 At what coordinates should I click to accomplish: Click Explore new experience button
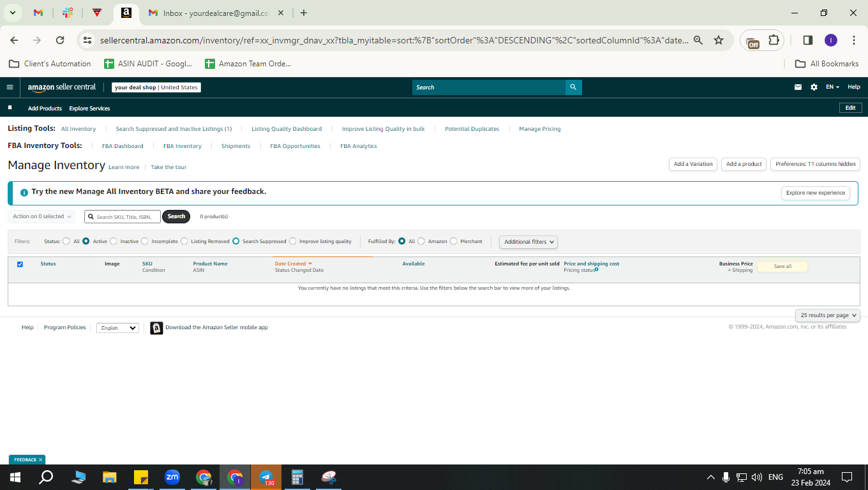coord(816,193)
